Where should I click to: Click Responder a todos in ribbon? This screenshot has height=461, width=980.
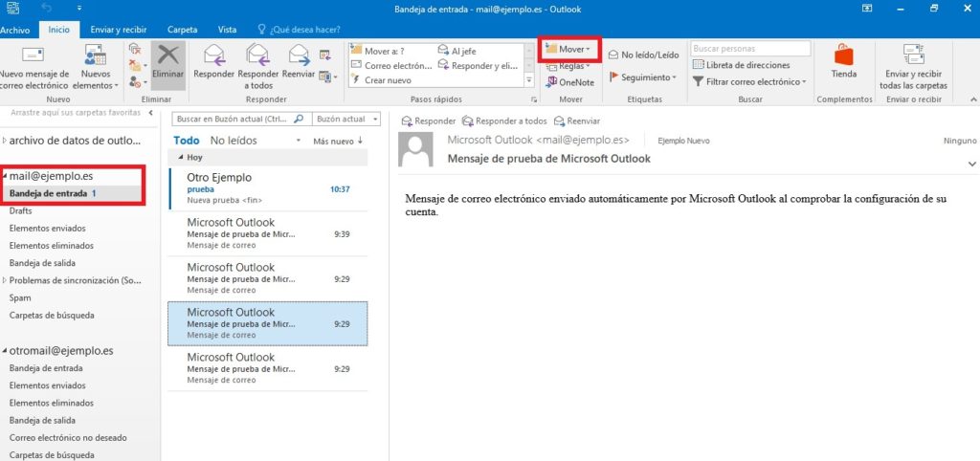258,66
